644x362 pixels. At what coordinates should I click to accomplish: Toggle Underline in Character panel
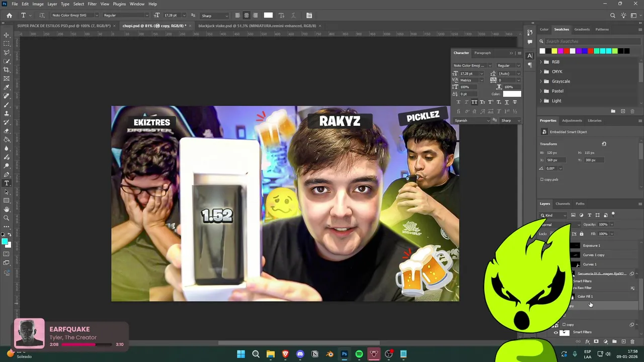(506, 102)
